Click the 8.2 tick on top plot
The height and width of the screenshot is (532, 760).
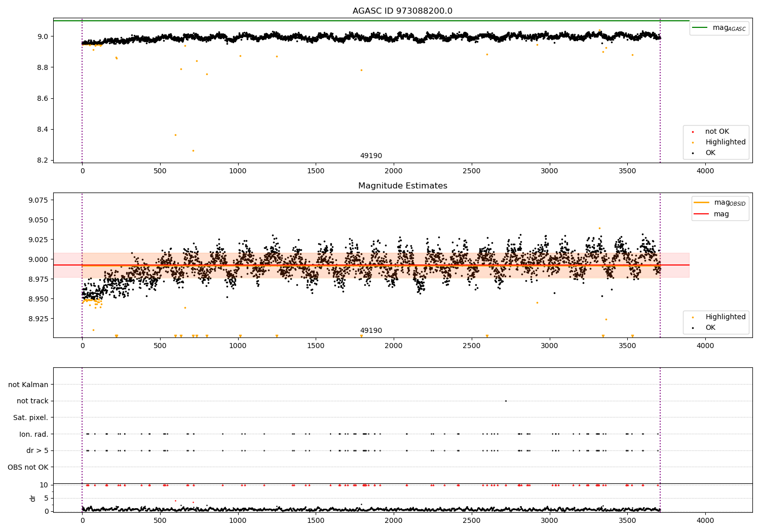pos(43,161)
